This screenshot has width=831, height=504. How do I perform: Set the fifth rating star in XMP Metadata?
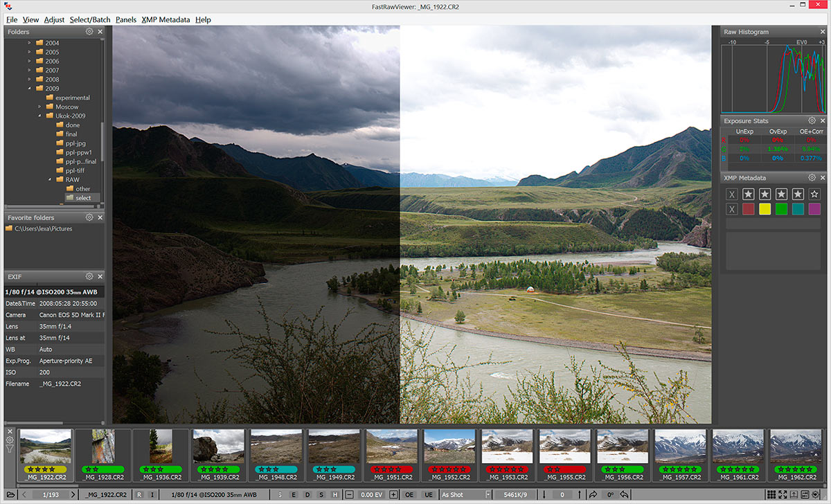(x=814, y=195)
